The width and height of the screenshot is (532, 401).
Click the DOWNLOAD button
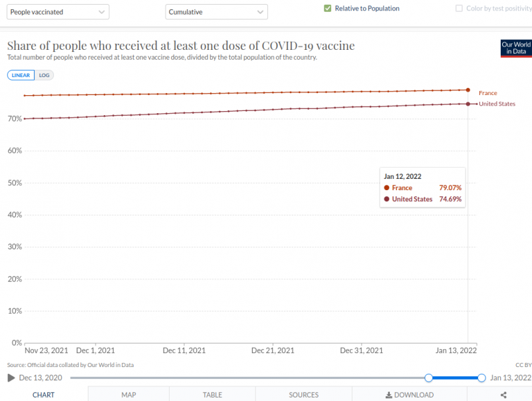pyautogui.click(x=410, y=395)
